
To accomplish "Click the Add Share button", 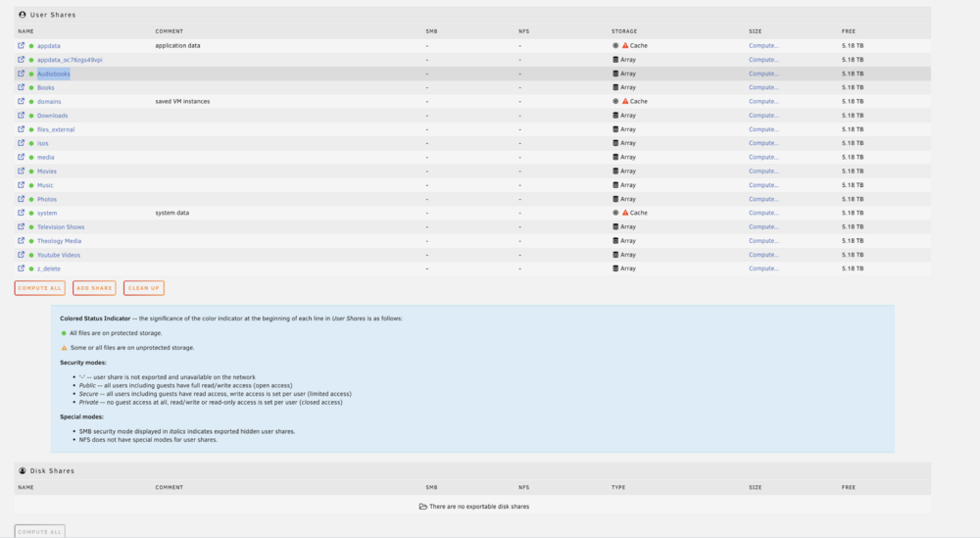I will [x=94, y=288].
